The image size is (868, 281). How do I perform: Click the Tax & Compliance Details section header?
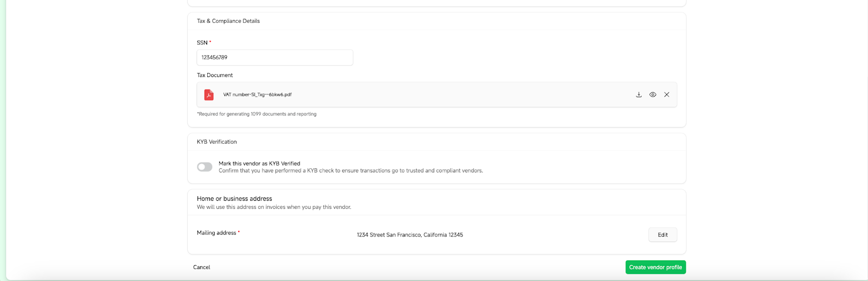tap(228, 21)
